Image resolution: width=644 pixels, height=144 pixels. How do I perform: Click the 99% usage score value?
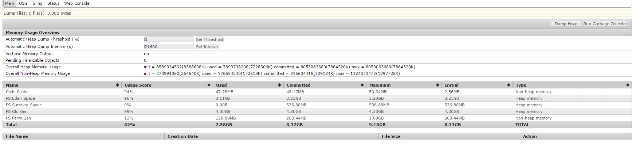pos(129,111)
